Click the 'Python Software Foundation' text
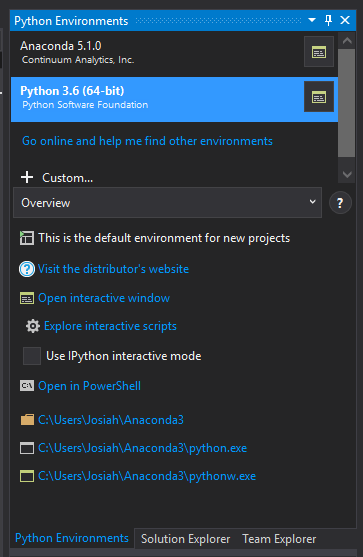Viewport: 363px width, 557px height. coord(85,105)
